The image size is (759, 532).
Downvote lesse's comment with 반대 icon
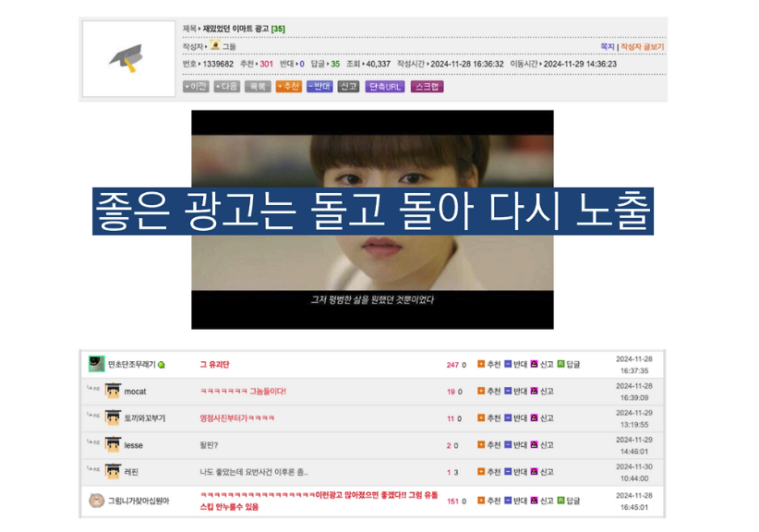[x=508, y=445]
